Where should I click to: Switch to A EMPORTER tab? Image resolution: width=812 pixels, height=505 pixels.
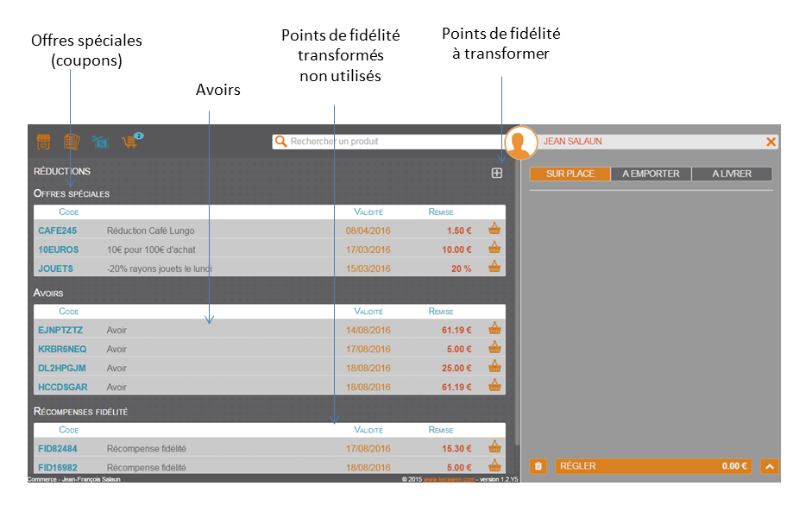point(651,174)
